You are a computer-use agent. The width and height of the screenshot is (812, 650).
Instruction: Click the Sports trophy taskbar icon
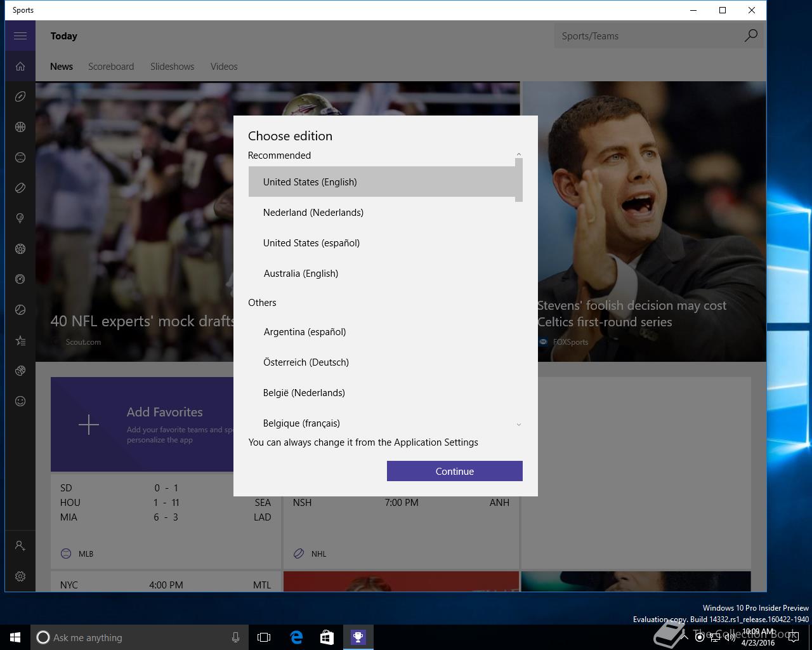tap(358, 637)
